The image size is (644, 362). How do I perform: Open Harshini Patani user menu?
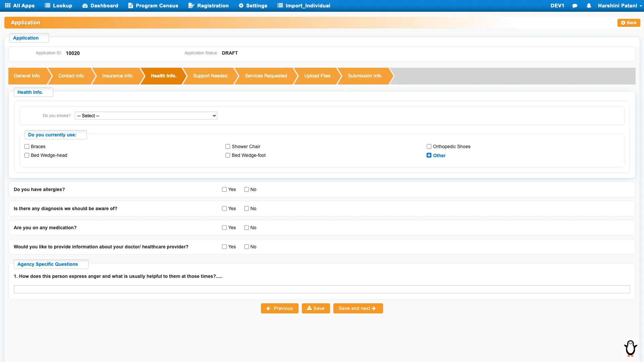click(x=620, y=6)
